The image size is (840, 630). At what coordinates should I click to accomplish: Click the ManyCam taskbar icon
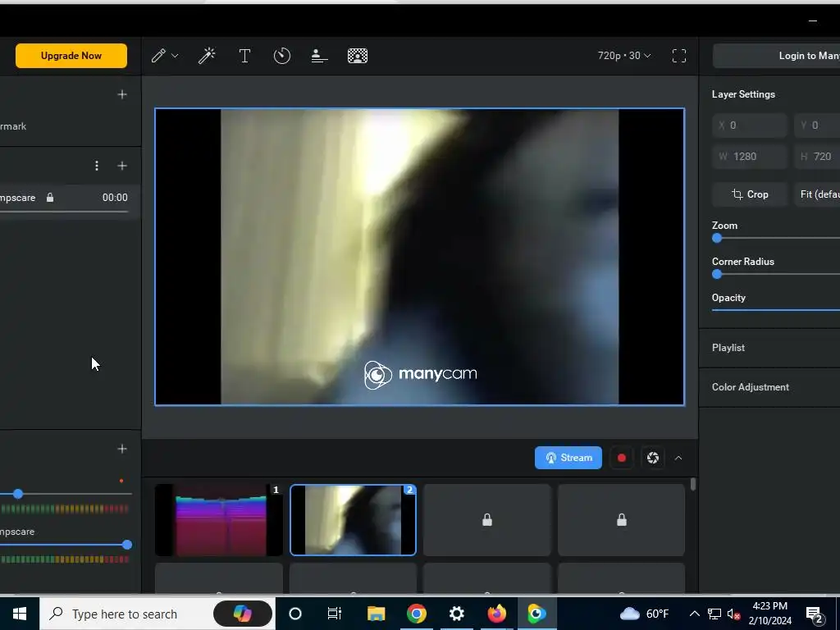click(536, 614)
